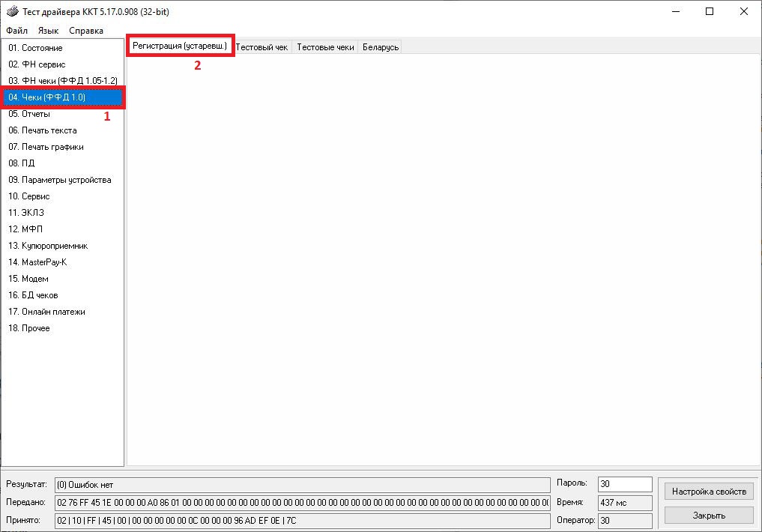Screen dimensions: 762x532
Task: Click Настройка свойств button
Action: (708, 492)
